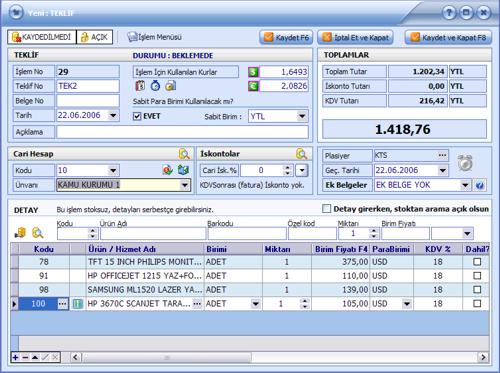Click the dollar currency rate icon

[253, 72]
